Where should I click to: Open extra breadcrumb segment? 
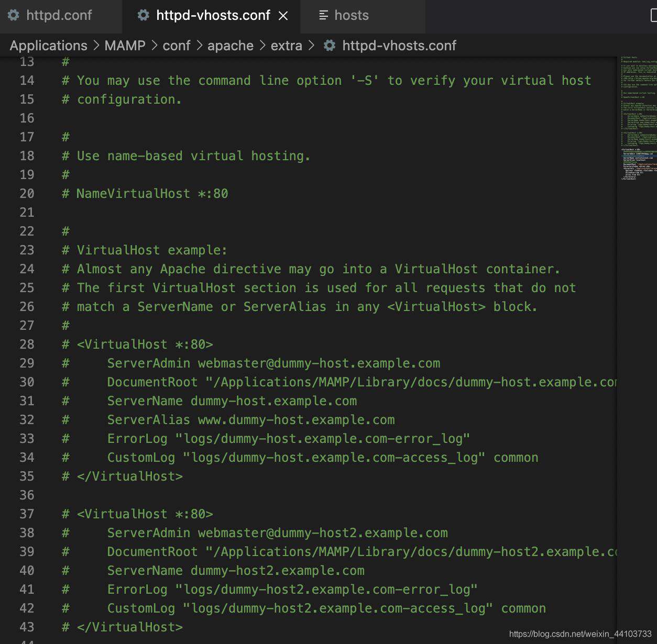pos(287,46)
